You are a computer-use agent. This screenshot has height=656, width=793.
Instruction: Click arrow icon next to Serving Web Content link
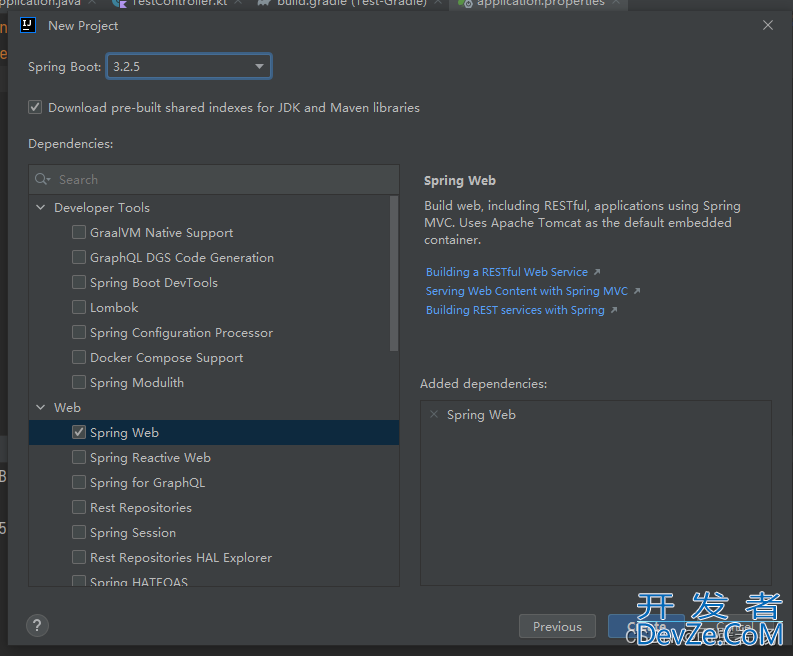coord(637,291)
